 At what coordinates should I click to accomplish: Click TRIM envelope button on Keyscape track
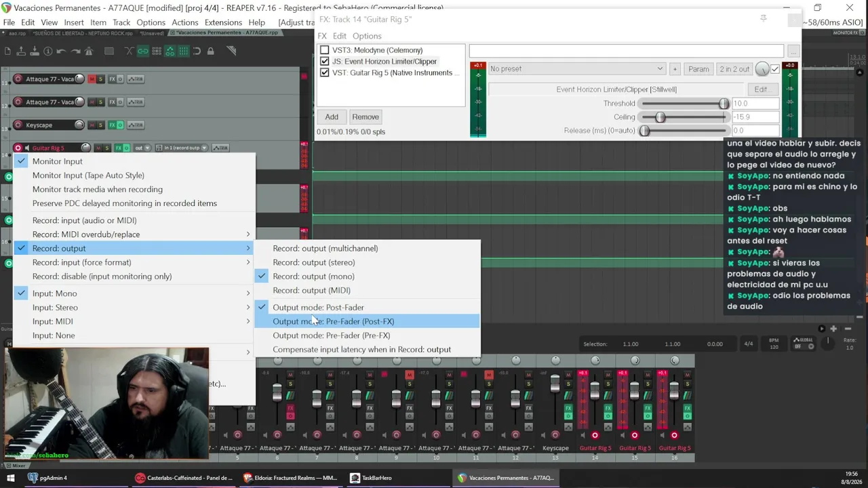pos(136,125)
